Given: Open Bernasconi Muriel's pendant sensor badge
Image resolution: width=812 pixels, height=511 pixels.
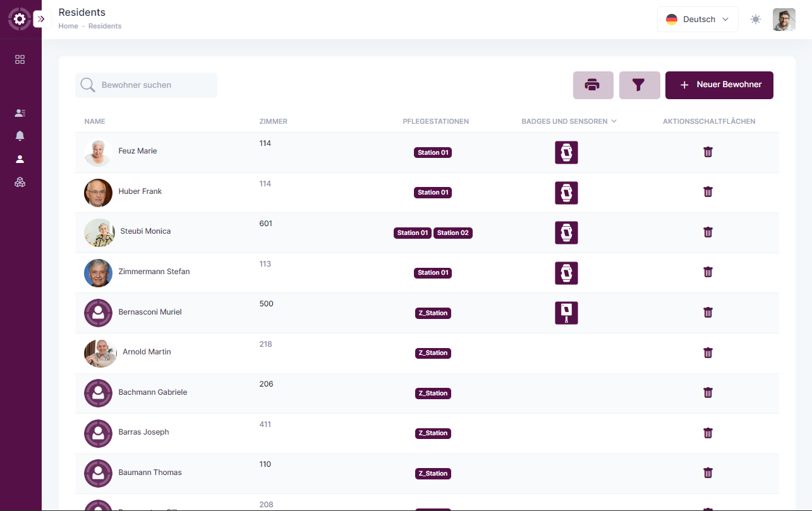Looking at the screenshot, I should [x=566, y=313].
